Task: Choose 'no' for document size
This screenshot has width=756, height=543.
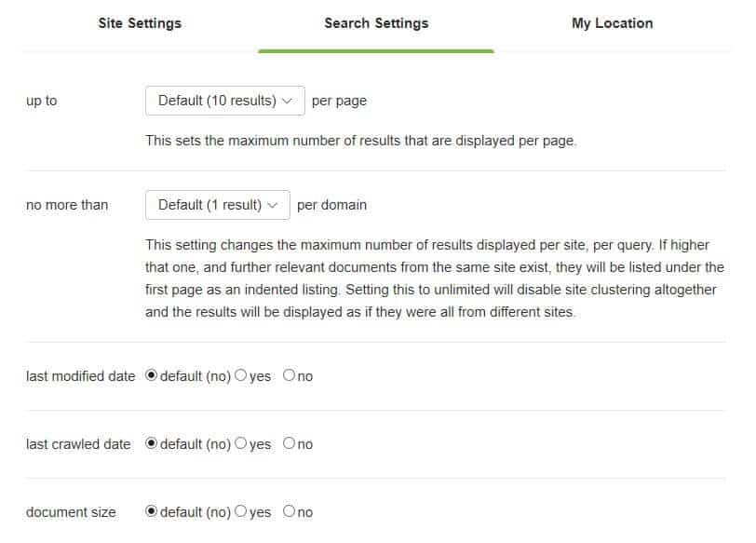Action: tap(290, 511)
